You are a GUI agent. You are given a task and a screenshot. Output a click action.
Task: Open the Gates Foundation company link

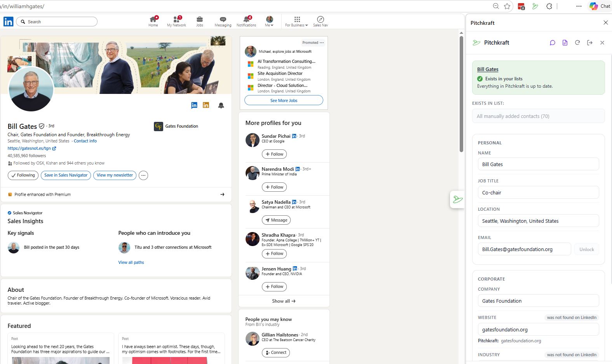[x=176, y=126]
